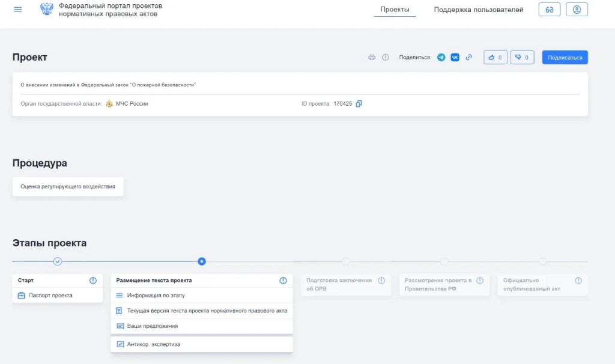Click the МЧС России emblem icon
This screenshot has width=615, height=364.
(x=109, y=103)
